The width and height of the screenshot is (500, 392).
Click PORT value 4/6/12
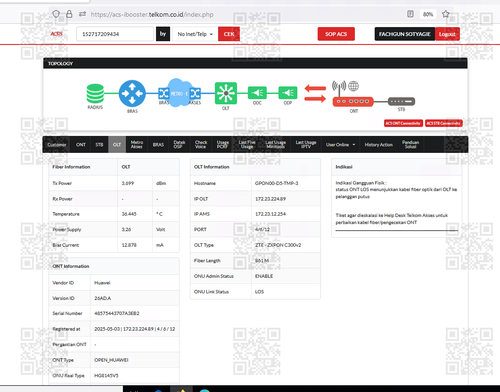point(262,229)
